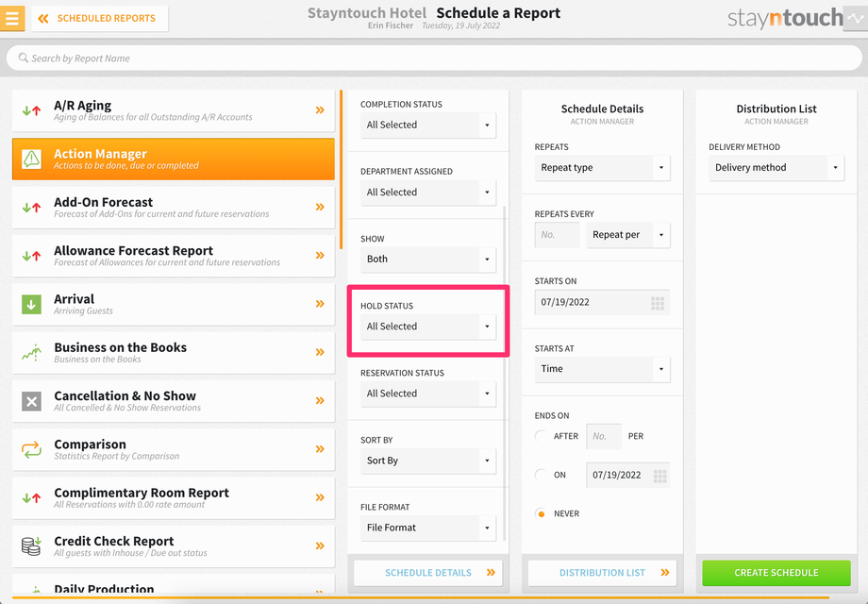Open the Show dropdown set to Both

(428, 260)
